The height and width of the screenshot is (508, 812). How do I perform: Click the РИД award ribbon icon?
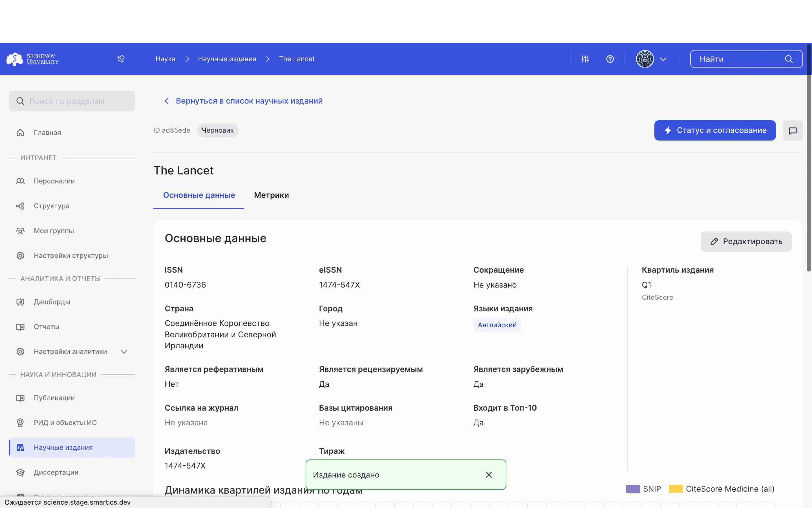coord(20,423)
